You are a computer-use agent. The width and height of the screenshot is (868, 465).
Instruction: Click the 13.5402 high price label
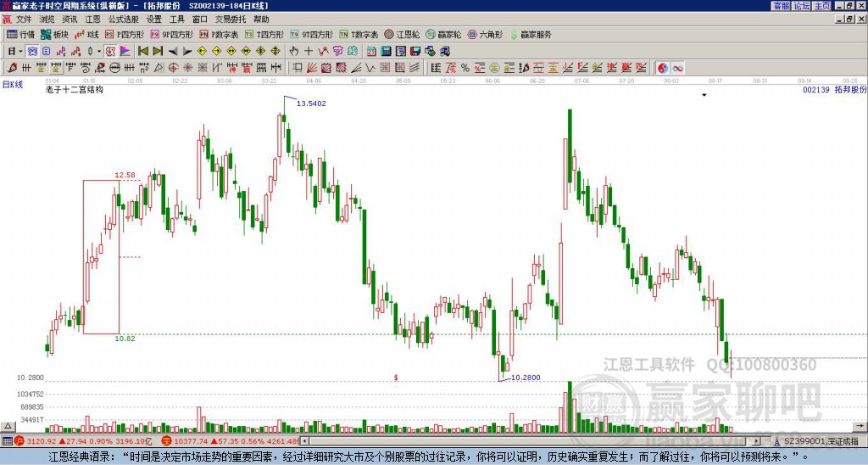(x=311, y=104)
